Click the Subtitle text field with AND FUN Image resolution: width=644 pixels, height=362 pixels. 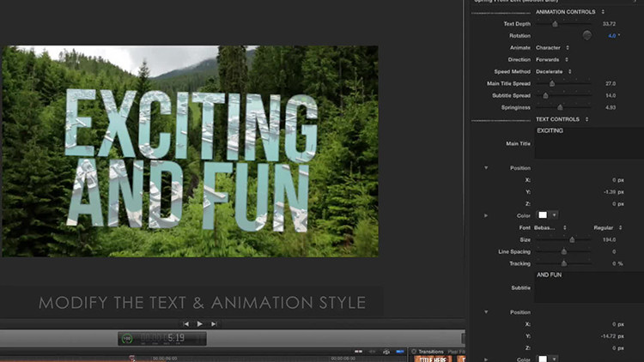(x=589, y=287)
